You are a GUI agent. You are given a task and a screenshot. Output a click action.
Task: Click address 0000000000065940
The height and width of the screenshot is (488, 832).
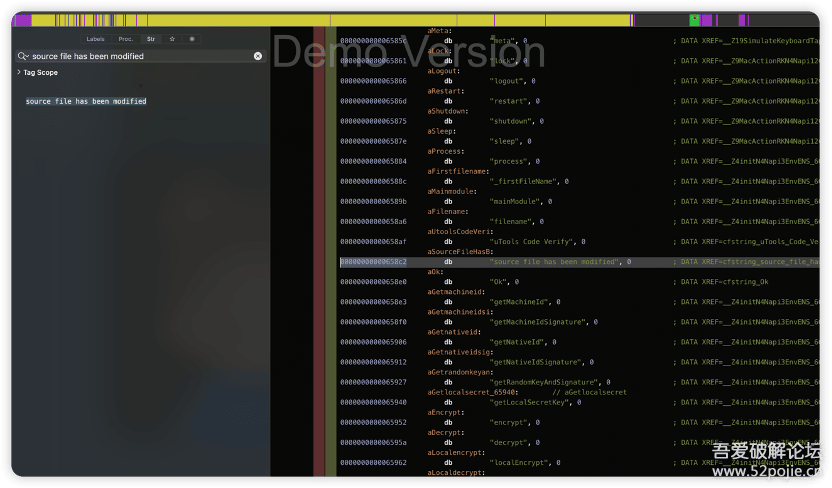pyautogui.click(x=374, y=403)
